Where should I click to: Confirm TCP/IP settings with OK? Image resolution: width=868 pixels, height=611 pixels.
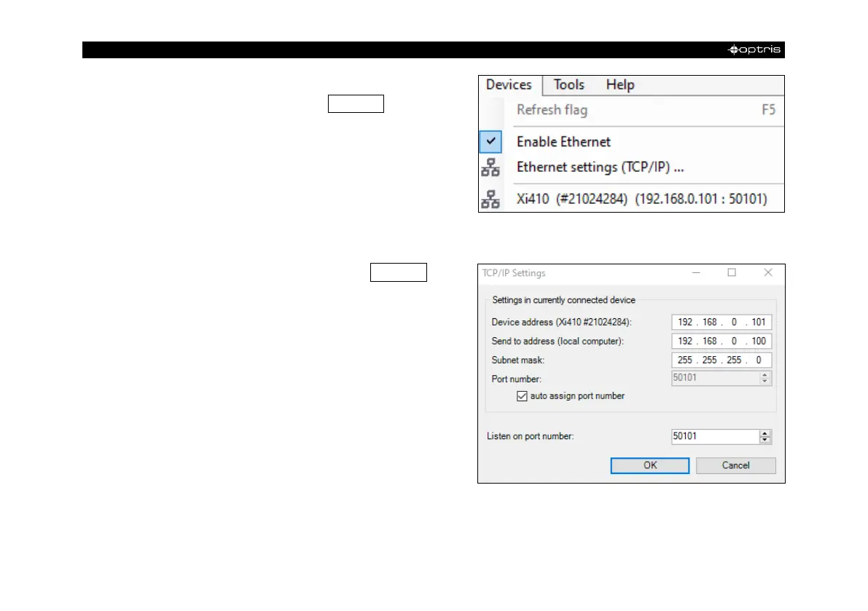pos(650,465)
